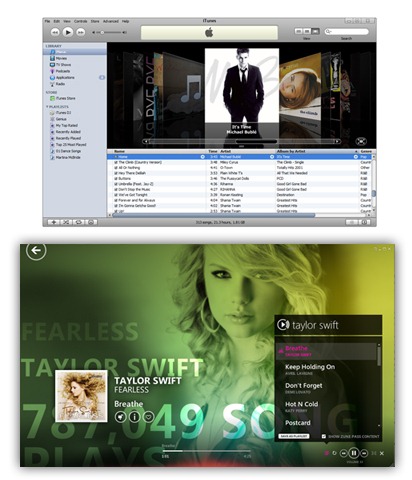Uncheck the Hey There Delilah song
This screenshot has height=480, width=412.
tap(116, 173)
